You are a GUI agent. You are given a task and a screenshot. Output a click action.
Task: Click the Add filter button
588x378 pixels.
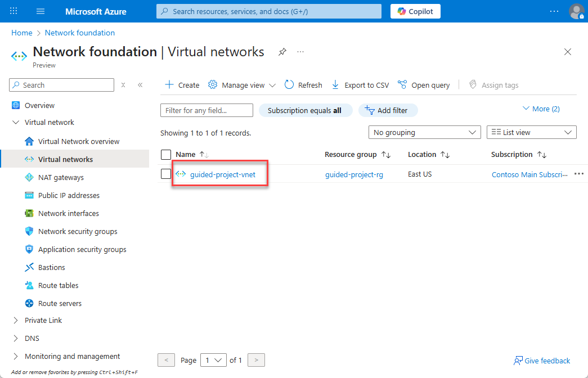[388, 110]
